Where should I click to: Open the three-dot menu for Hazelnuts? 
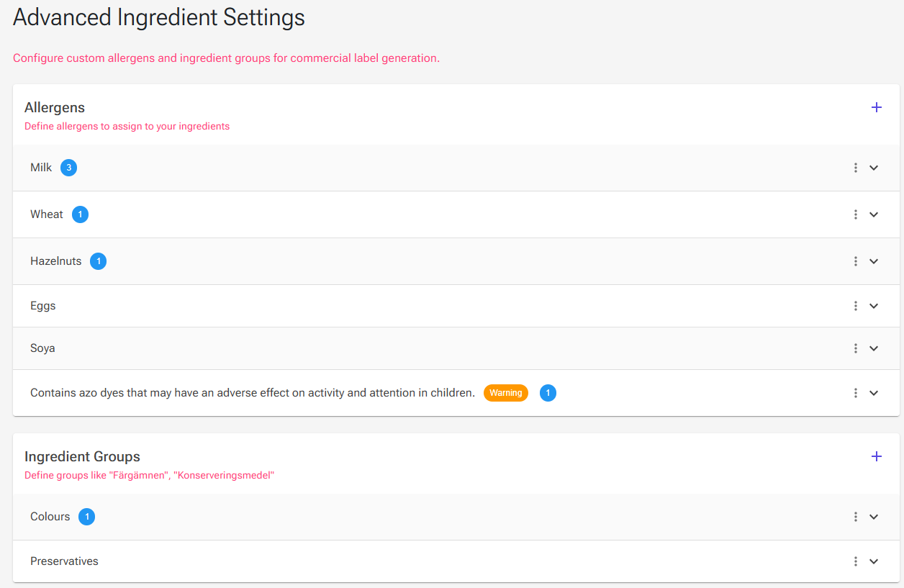coord(855,261)
